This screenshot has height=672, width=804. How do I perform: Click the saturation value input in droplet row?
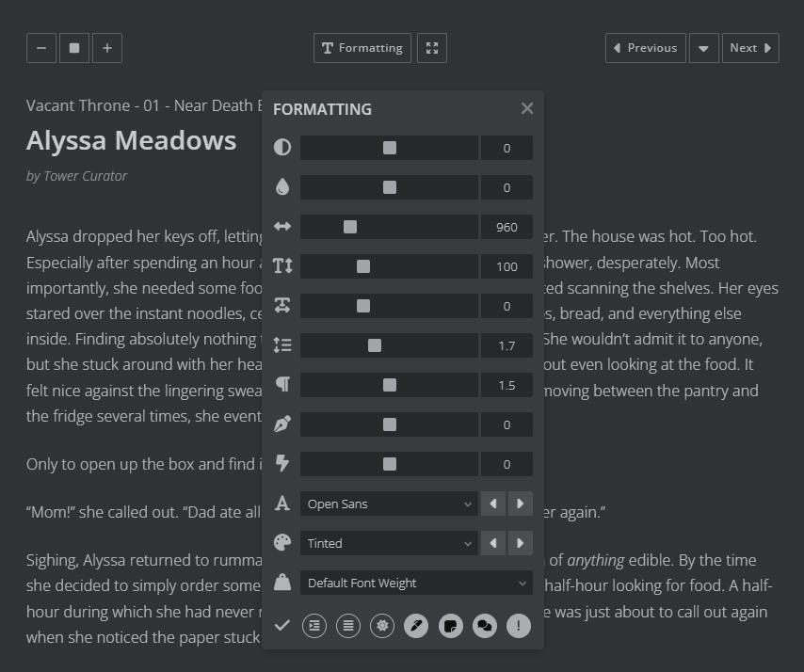[x=507, y=187]
